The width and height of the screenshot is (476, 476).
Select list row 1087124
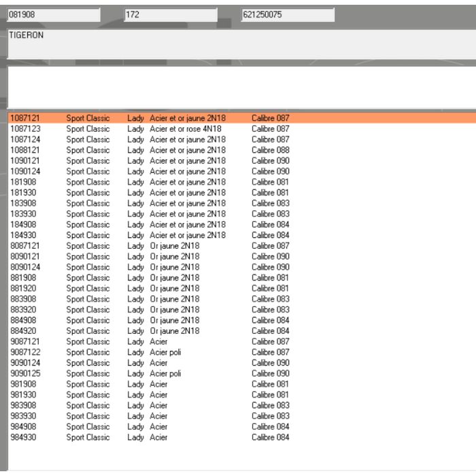tap(241, 139)
